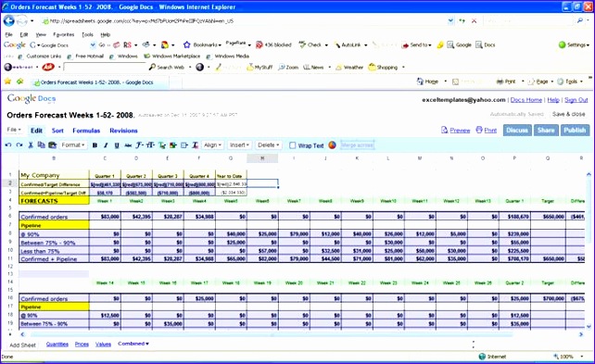Click Save & close
The width and height of the screenshot is (595, 364).
point(568,114)
